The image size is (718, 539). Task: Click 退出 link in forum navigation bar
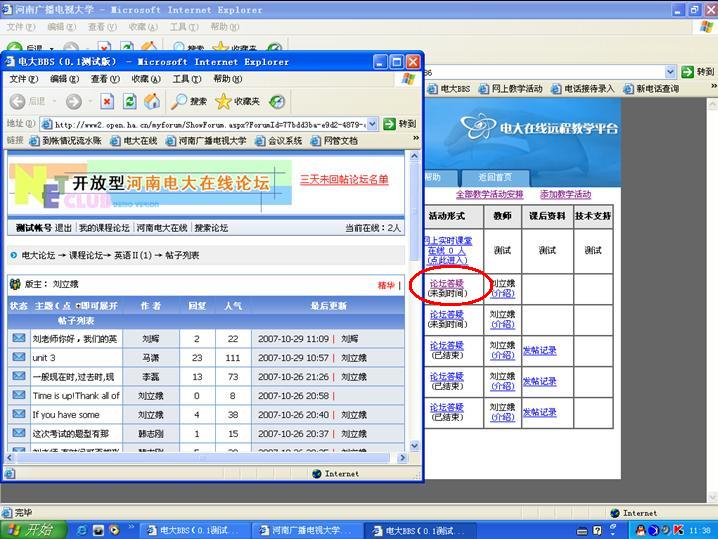click(x=63, y=228)
